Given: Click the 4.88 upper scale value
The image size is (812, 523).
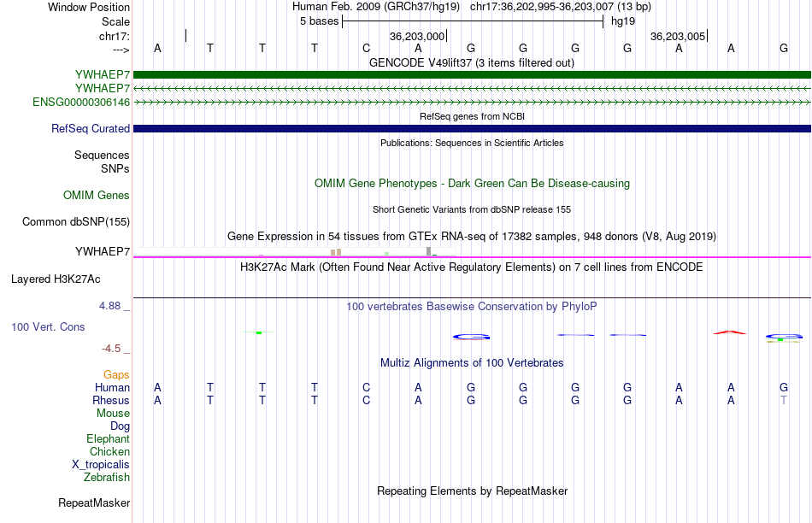Looking at the screenshot, I should (x=109, y=306).
